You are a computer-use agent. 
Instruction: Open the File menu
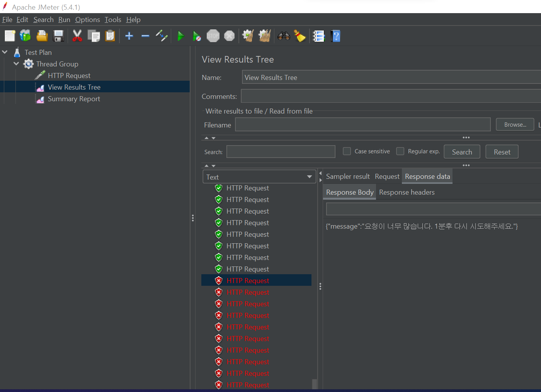point(7,20)
